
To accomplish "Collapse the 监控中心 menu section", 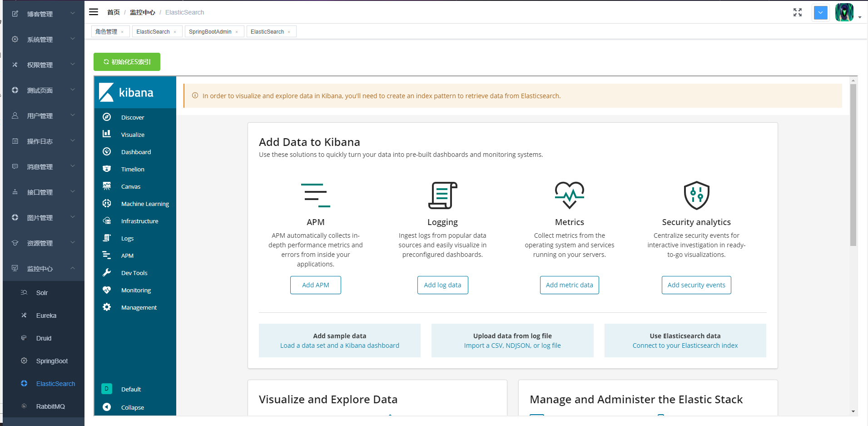I will (44, 268).
